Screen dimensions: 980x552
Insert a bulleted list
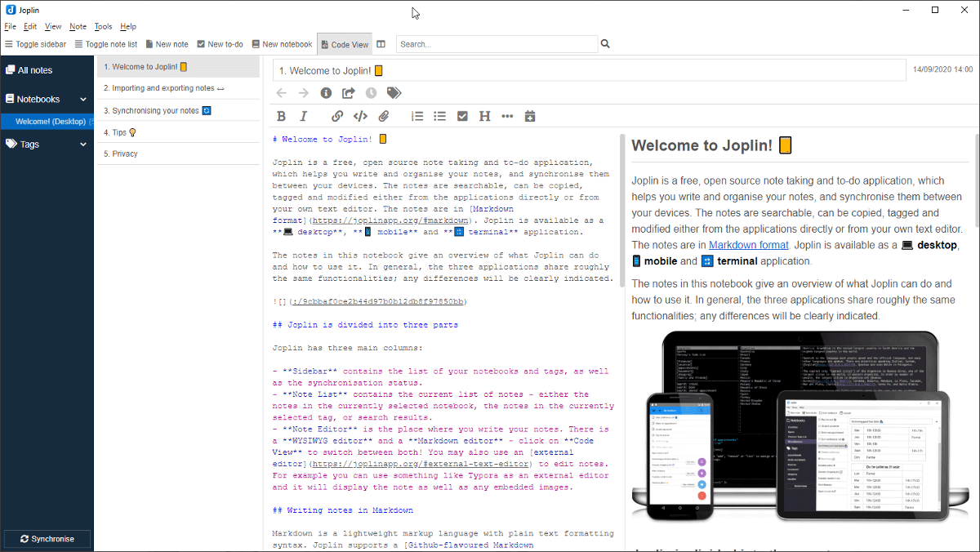[439, 116]
